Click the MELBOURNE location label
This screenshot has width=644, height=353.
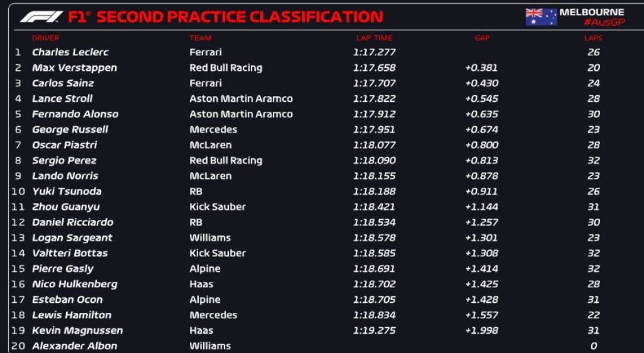click(x=592, y=12)
